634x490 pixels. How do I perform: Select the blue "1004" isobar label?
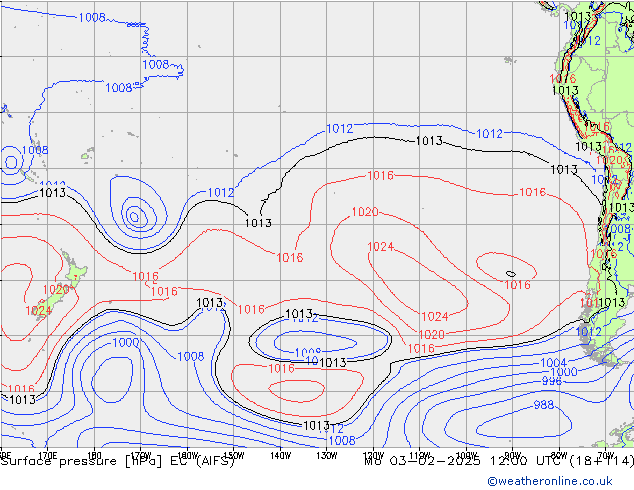tap(554, 362)
